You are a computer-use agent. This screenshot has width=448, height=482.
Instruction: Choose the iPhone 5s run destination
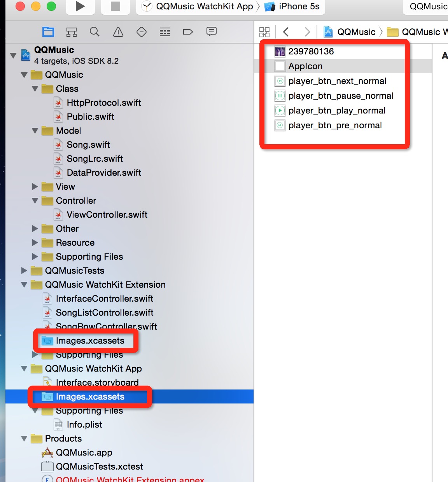pos(292,7)
